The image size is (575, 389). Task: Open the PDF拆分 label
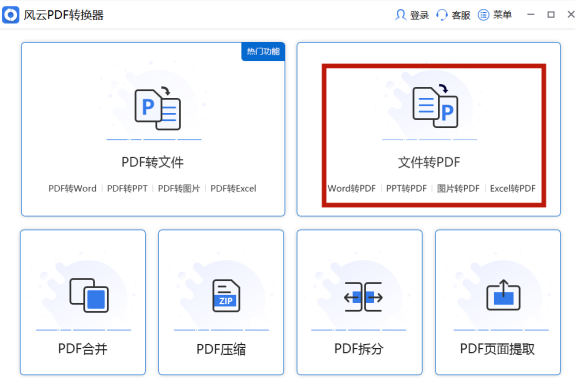click(359, 348)
